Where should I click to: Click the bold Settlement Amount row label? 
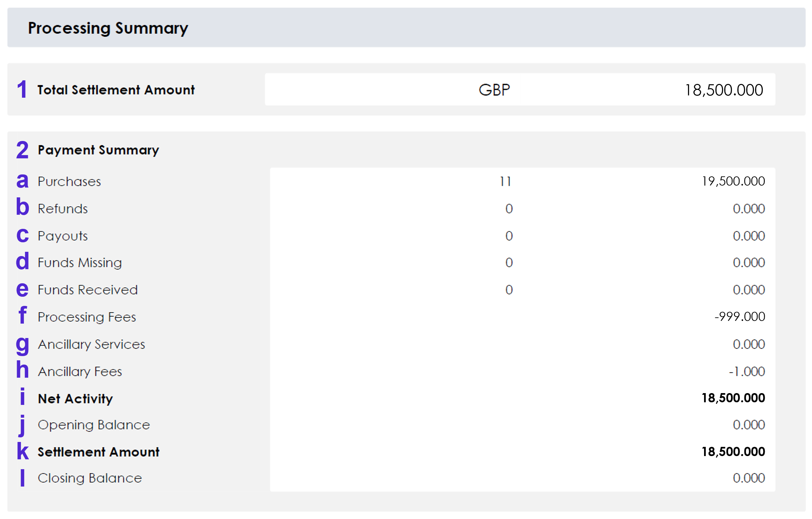point(98,452)
